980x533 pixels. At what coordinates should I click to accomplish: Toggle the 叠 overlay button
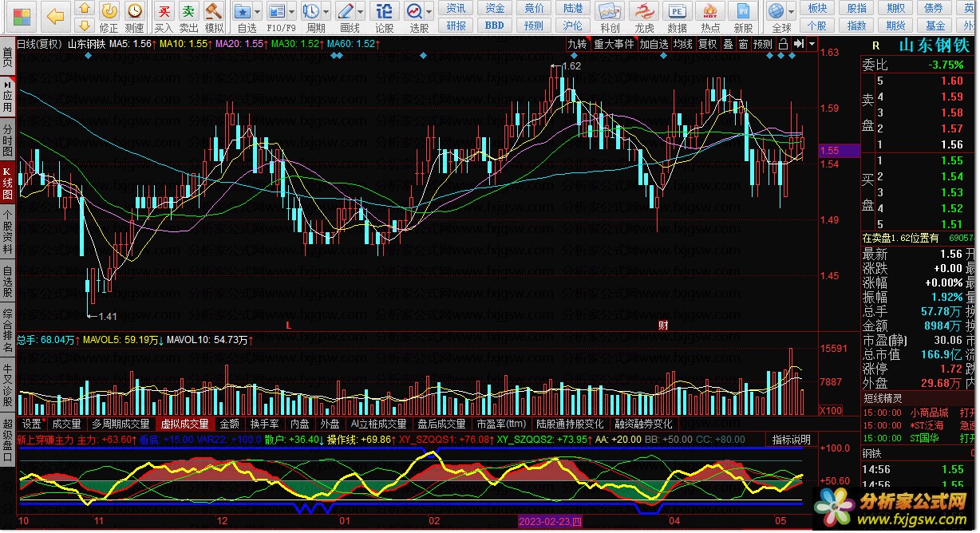click(728, 44)
